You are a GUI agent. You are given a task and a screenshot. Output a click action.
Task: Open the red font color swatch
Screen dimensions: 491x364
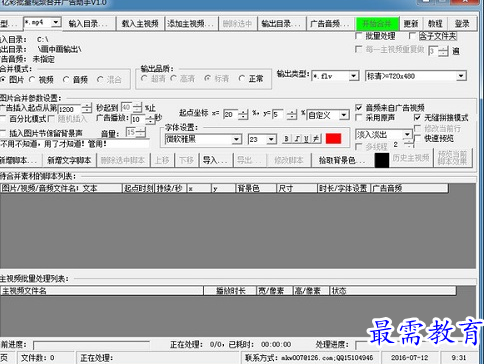point(333,139)
